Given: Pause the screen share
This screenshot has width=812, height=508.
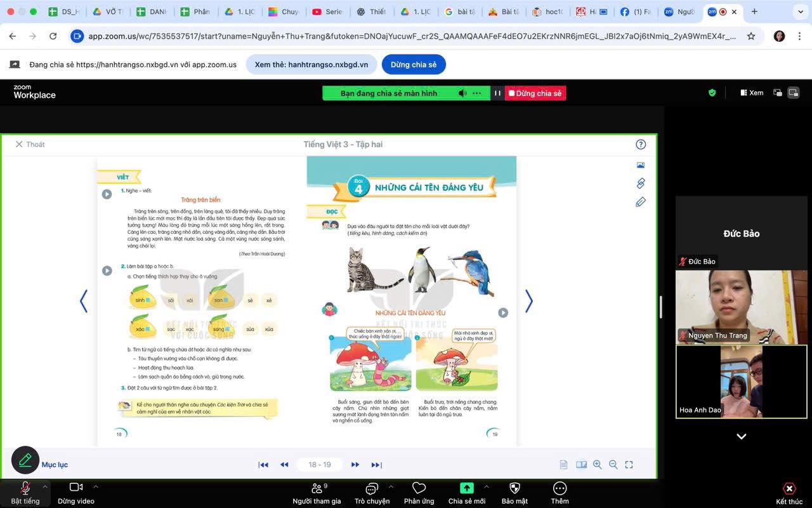Looking at the screenshot, I should coord(497,93).
